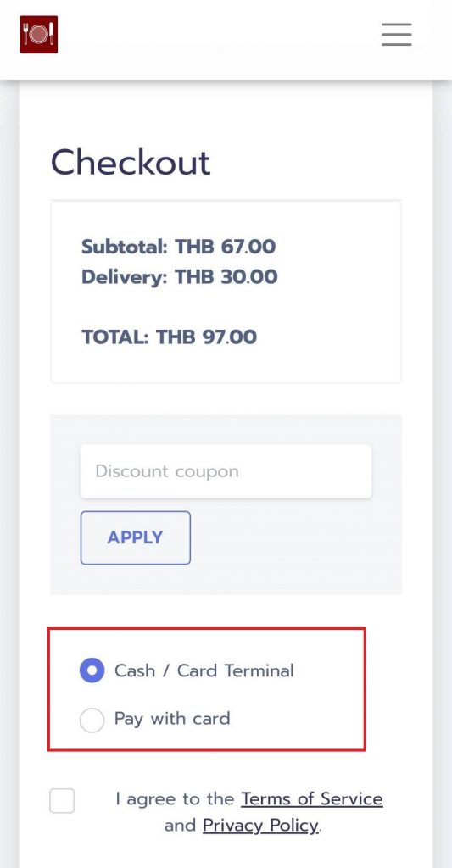Click the "I agree to the" text
452x868 pixels.
pyautogui.click(x=175, y=798)
